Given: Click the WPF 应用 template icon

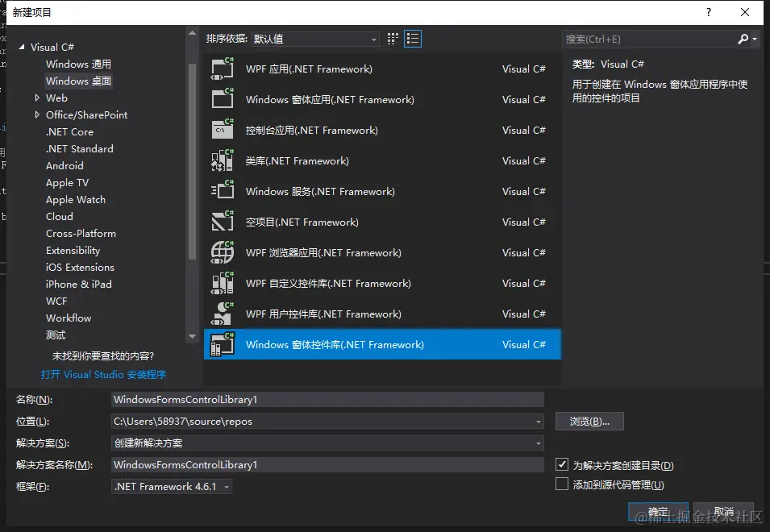Looking at the screenshot, I should (223, 69).
